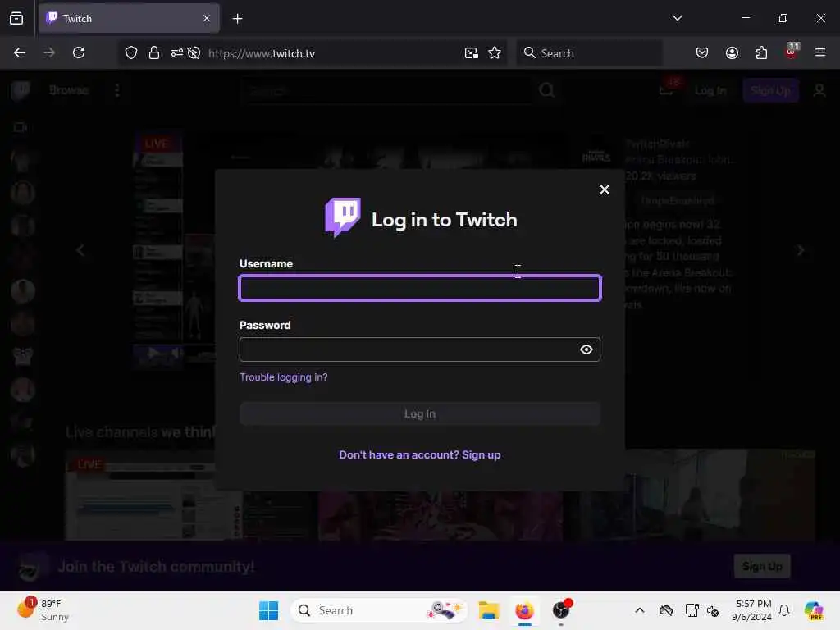The height and width of the screenshot is (630, 840).
Task: Show next carousel stream arrow
Action: (x=801, y=250)
